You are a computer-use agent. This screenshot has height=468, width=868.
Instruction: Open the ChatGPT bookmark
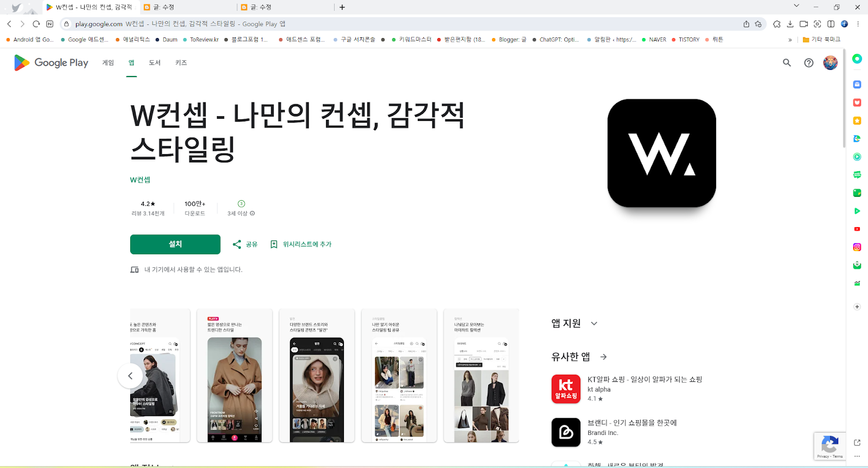click(x=556, y=40)
